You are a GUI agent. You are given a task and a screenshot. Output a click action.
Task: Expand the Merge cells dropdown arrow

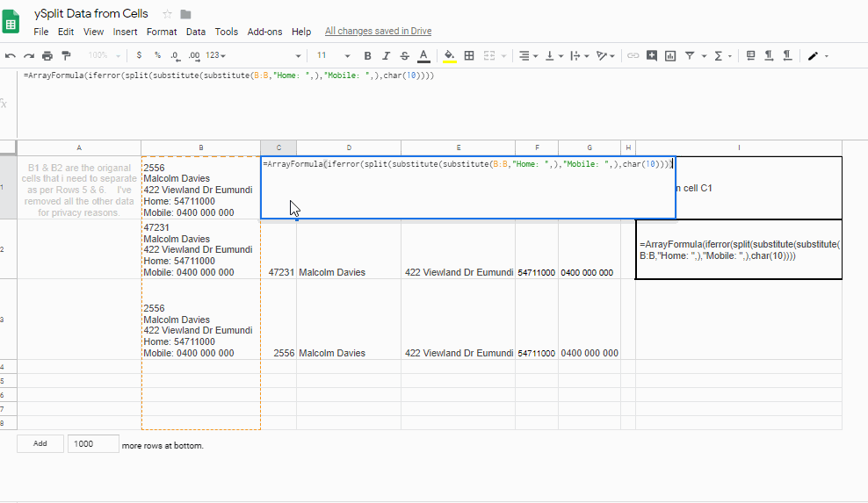[x=503, y=56]
